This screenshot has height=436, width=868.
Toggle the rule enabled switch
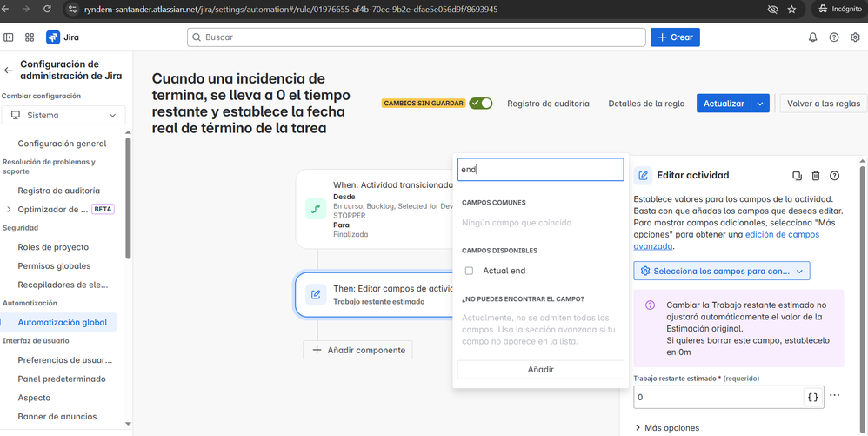(x=480, y=103)
